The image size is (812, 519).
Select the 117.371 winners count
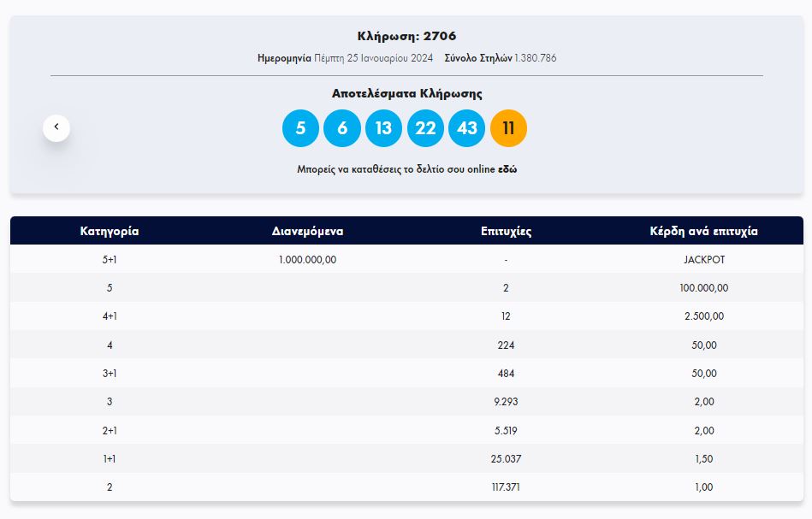[506, 487]
